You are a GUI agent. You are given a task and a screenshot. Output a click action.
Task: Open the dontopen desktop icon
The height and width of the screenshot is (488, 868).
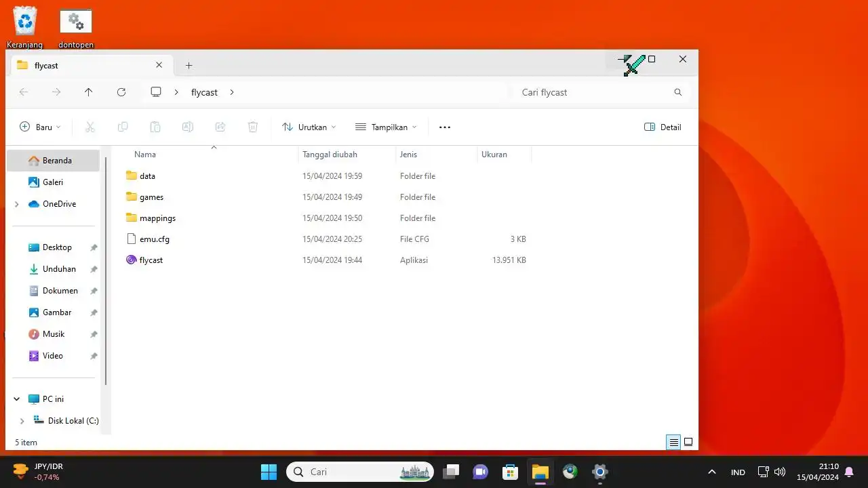click(x=76, y=27)
